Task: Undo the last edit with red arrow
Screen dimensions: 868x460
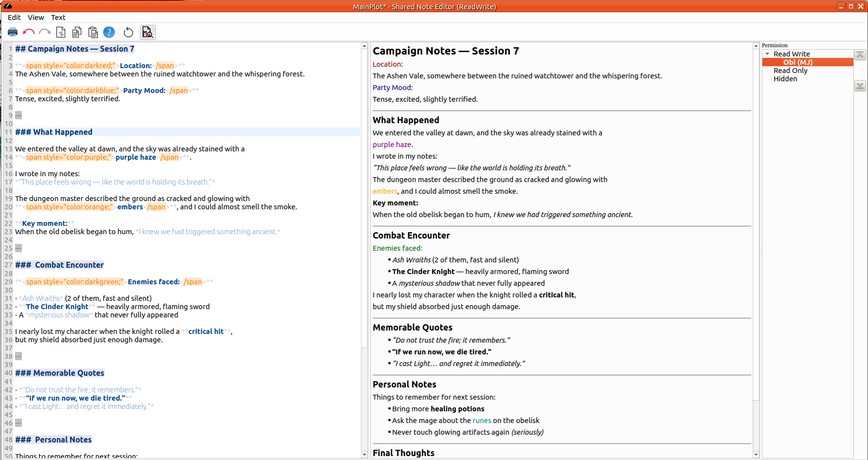Action: click(x=29, y=33)
